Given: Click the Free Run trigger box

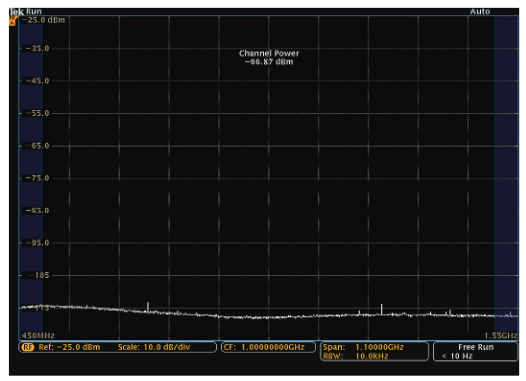Looking at the screenshot, I should [475, 351].
